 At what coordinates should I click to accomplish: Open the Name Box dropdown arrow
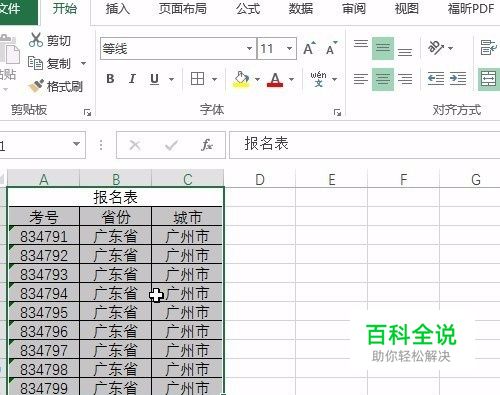click(76, 144)
